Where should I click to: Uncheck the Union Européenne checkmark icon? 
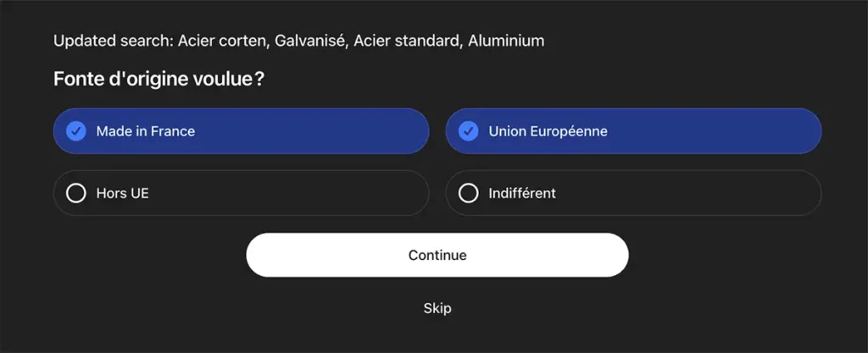click(x=468, y=131)
